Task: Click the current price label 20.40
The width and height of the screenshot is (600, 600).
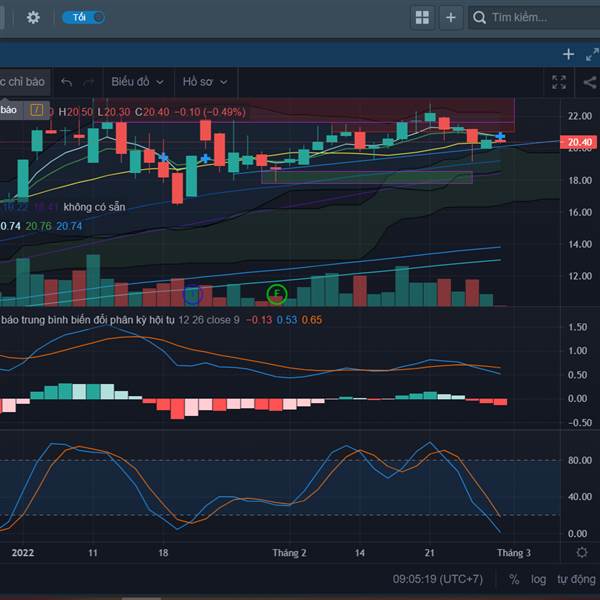Action: pyautogui.click(x=578, y=142)
